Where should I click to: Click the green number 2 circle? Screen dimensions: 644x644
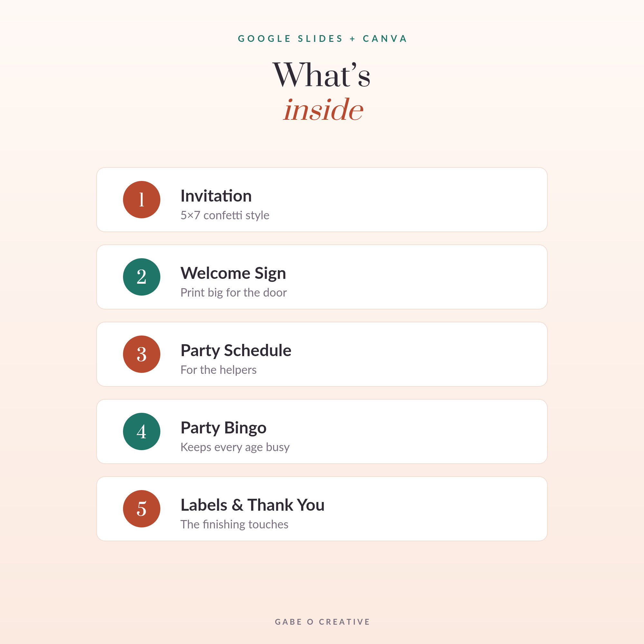coord(142,277)
